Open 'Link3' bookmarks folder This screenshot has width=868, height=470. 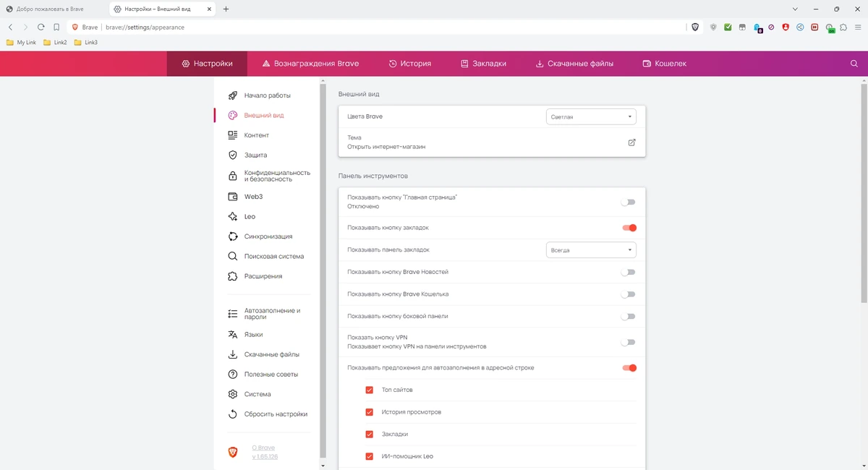coord(86,43)
